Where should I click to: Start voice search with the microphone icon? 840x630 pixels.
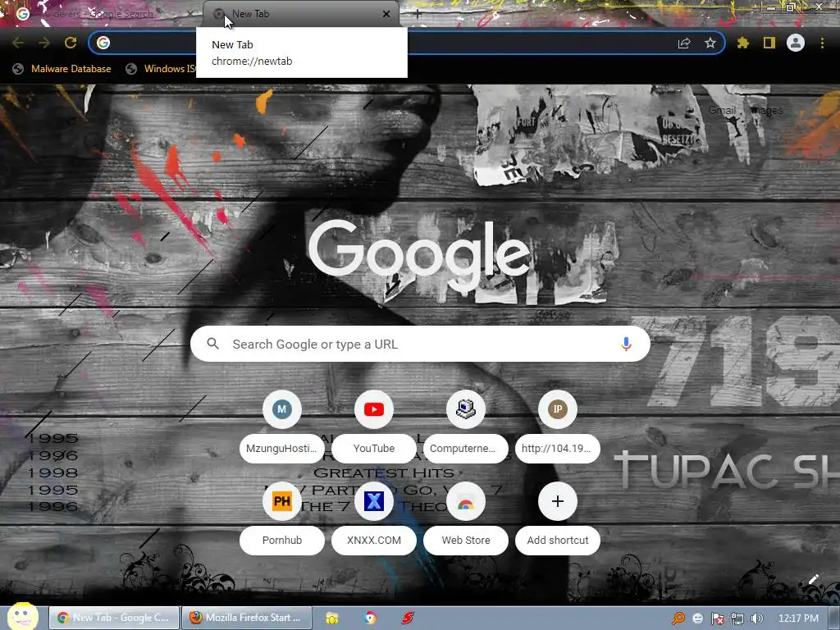click(x=626, y=344)
